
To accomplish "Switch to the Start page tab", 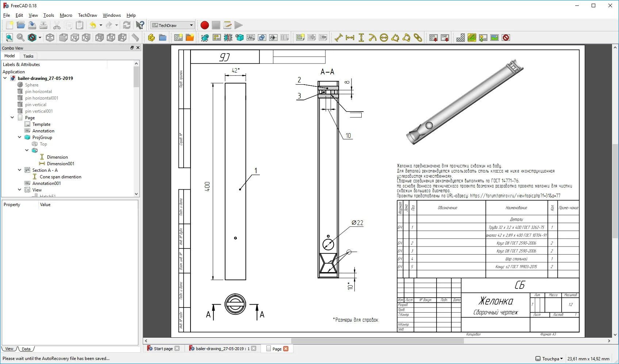I will click(x=163, y=349).
